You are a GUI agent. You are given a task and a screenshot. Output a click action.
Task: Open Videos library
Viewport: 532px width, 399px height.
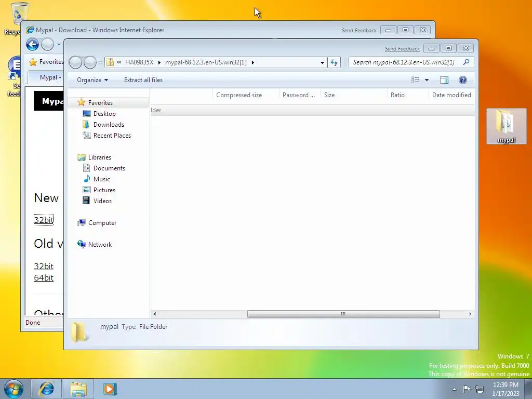102,201
